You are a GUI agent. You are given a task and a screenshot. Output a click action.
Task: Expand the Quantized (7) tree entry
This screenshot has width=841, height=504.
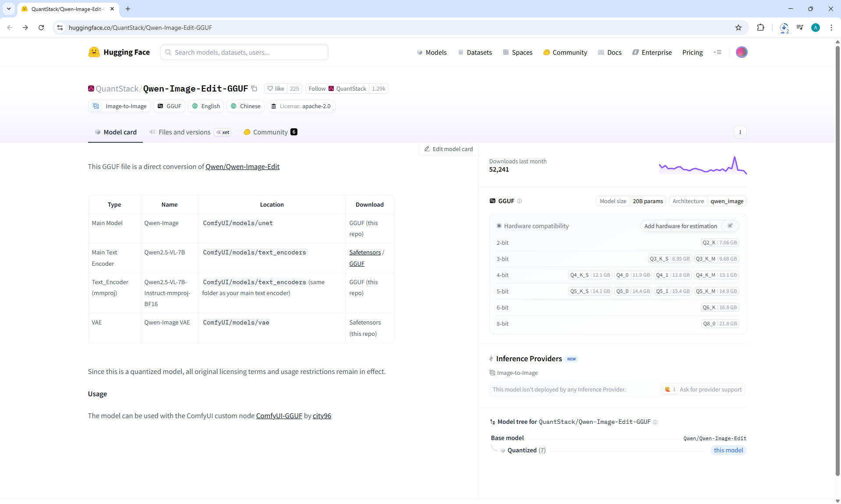point(526,450)
